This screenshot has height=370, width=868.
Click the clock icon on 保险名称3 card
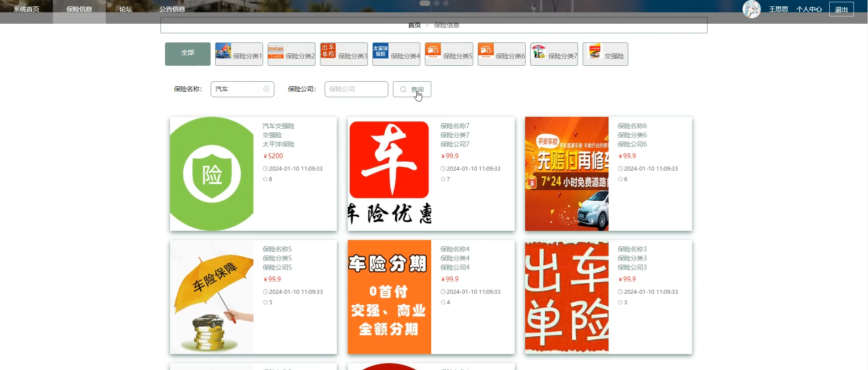pyautogui.click(x=620, y=292)
